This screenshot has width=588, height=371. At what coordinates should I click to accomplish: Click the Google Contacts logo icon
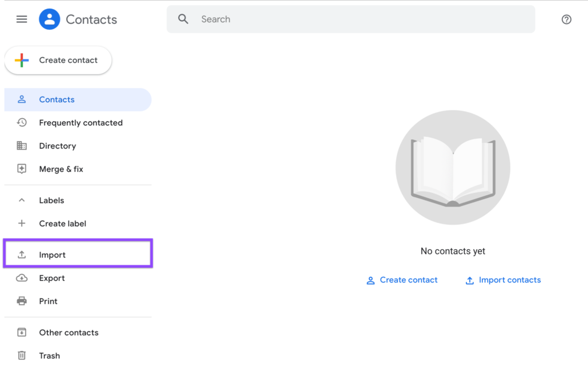(x=50, y=19)
